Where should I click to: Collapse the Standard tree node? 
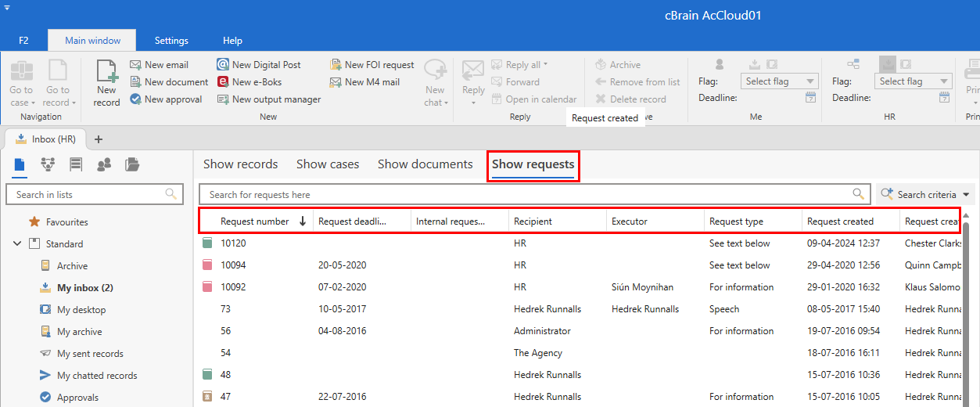[x=17, y=244]
